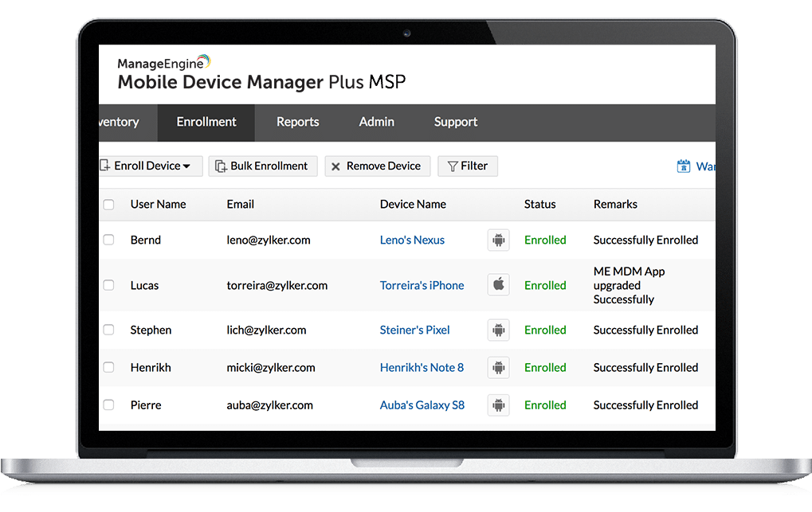Click the Device Name column header
812x512 pixels.
[x=414, y=205]
